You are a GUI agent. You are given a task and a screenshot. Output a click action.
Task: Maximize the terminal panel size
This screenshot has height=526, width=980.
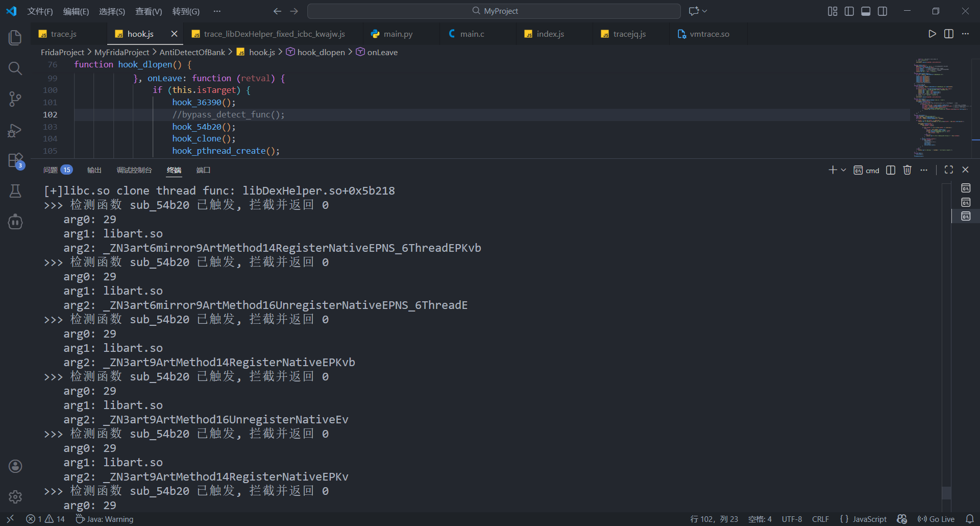pyautogui.click(x=949, y=170)
